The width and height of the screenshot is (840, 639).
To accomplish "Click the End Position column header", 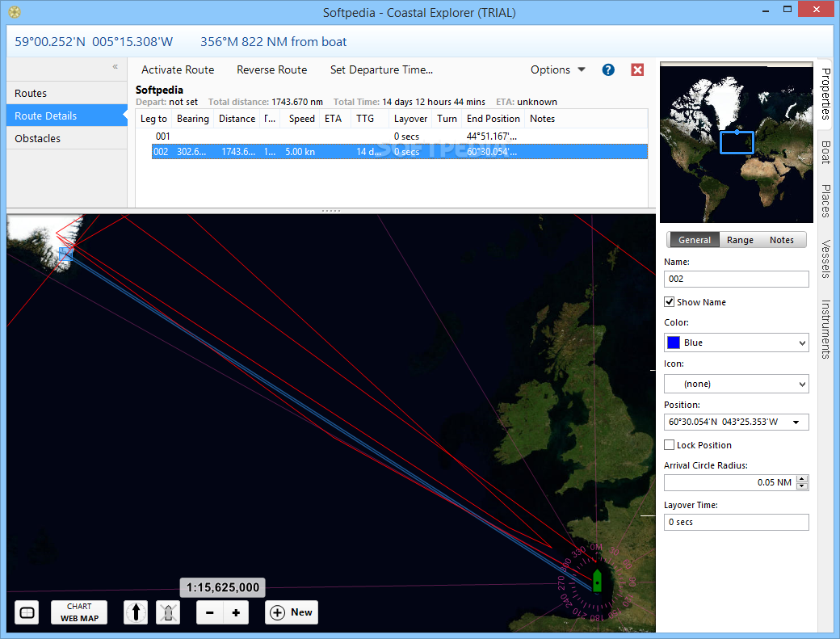I will pos(493,119).
